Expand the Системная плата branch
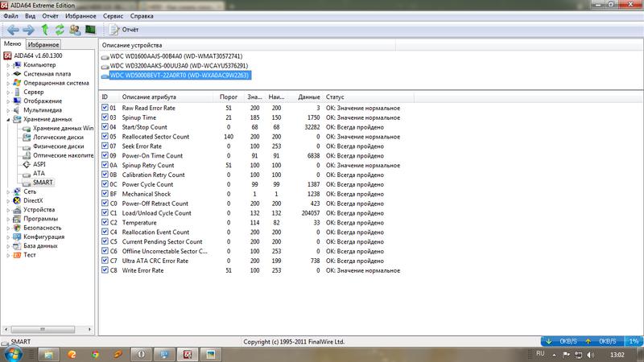Image resolution: width=644 pixels, height=362 pixels. click(x=8, y=74)
